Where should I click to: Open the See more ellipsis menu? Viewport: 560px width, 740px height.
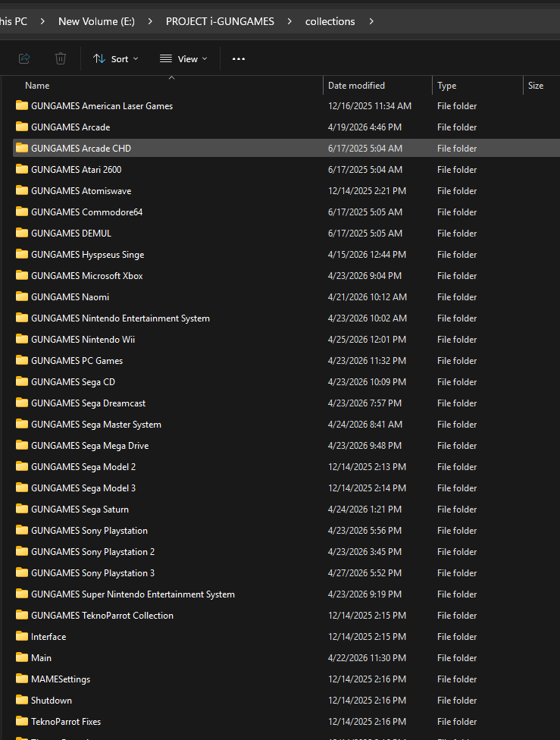click(x=239, y=59)
